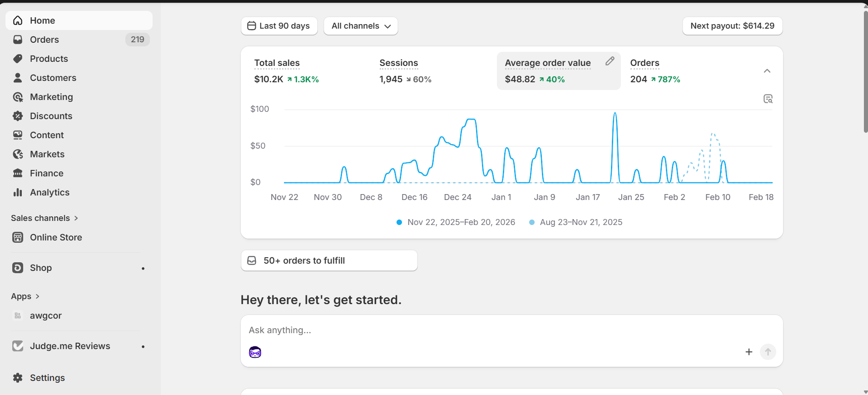Click the Home house icon
The width and height of the screenshot is (868, 395).
click(x=18, y=20)
